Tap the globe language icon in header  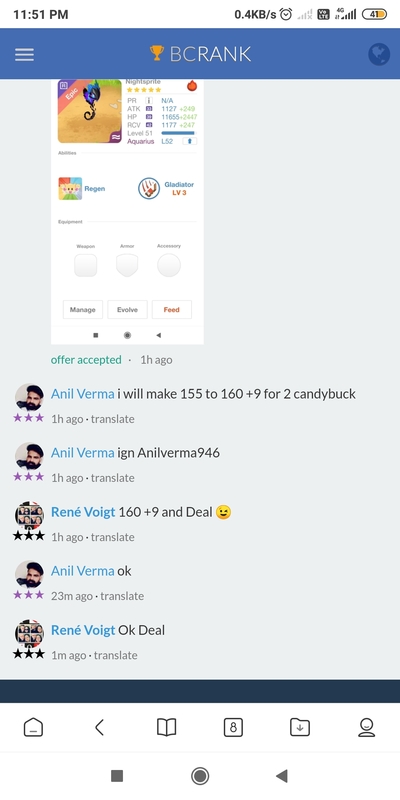tap(379, 54)
